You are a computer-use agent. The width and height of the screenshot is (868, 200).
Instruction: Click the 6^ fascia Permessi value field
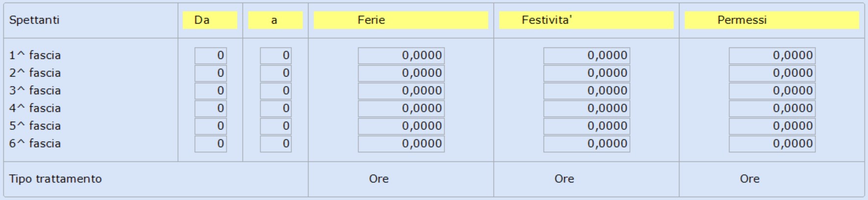click(772, 144)
